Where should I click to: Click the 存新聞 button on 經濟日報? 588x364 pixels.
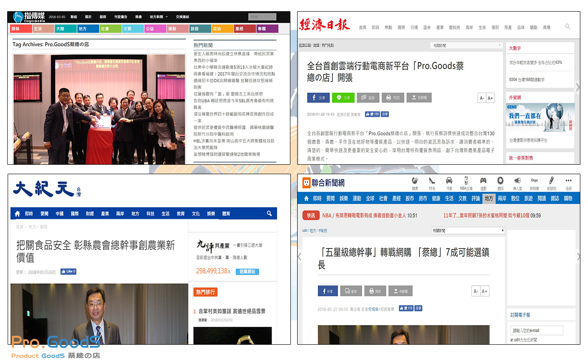[x=419, y=97]
